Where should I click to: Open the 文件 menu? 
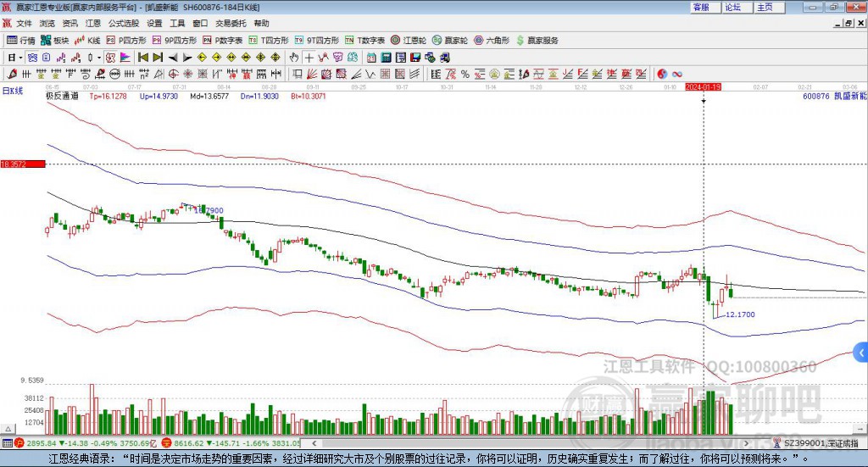click(x=24, y=23)
